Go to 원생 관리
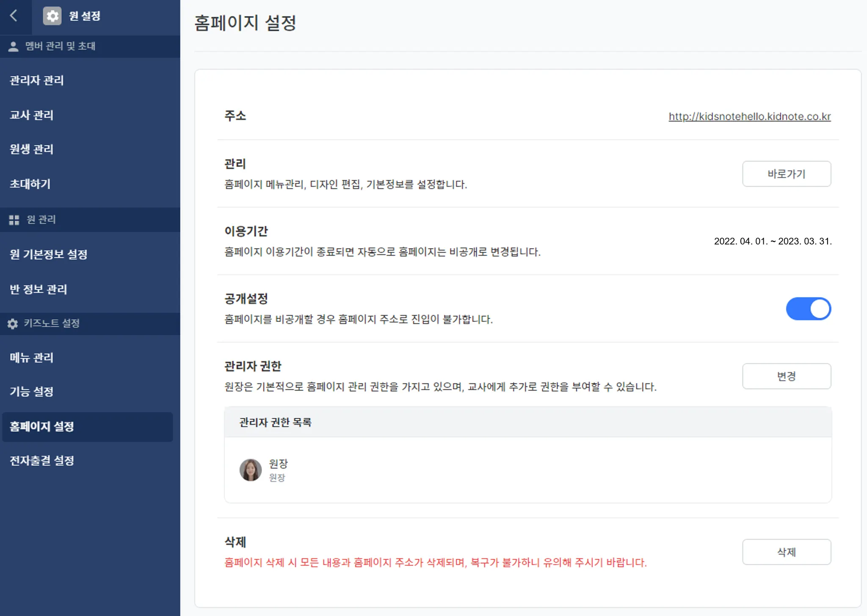 click(x=32, y=149)
